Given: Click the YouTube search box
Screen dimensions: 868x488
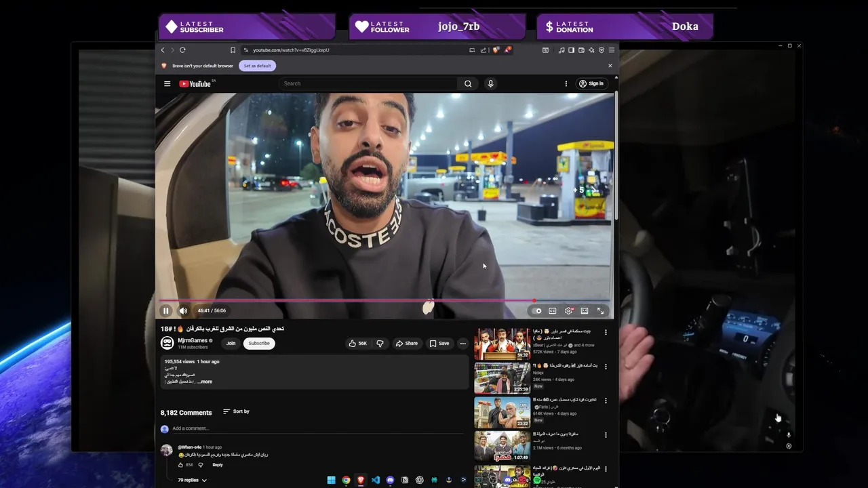Looking at the screenshot, I should [x=370, y=84].
